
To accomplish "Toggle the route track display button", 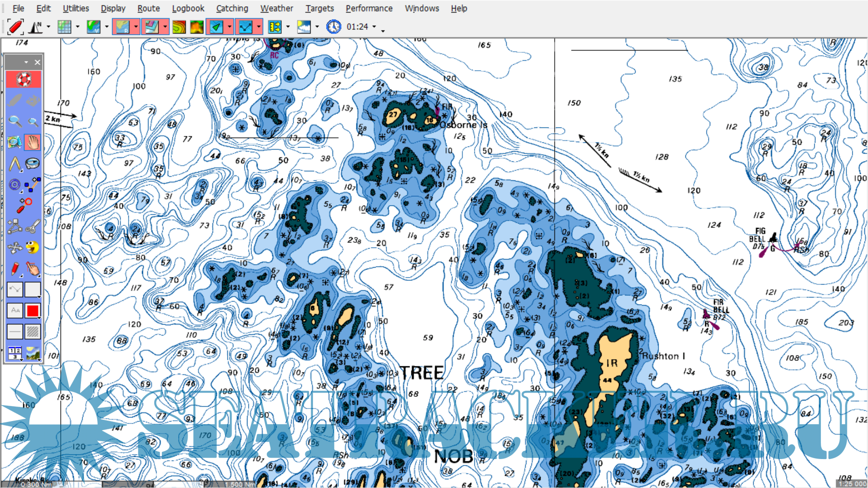I will [x=245, y=27].
